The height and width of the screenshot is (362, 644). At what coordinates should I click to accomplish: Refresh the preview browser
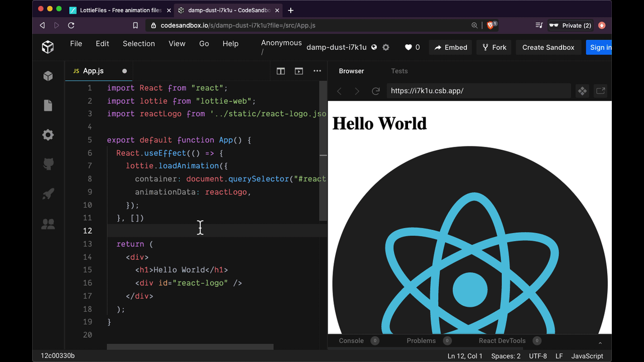[x=375, y=91]
